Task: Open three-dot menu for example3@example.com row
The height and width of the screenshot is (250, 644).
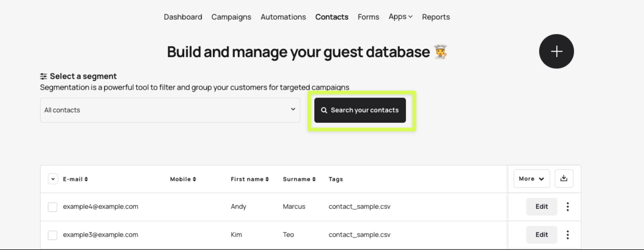Action: click(568, 235)
